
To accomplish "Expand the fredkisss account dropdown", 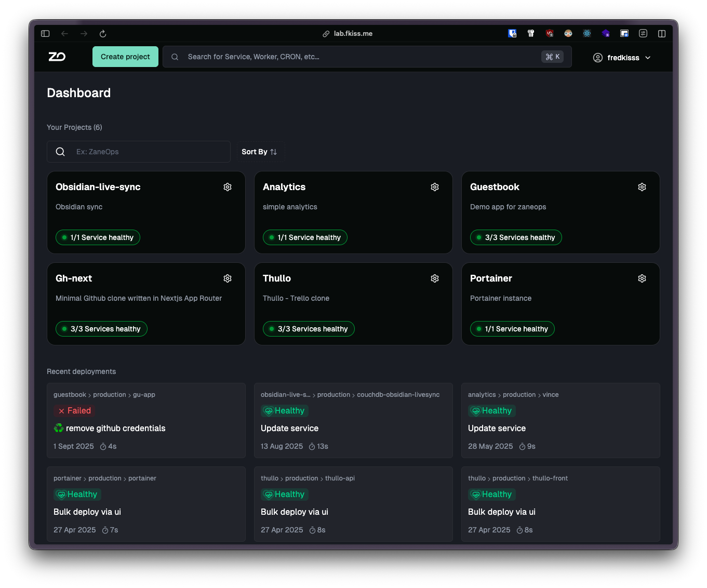I will [x=648, y=58].
